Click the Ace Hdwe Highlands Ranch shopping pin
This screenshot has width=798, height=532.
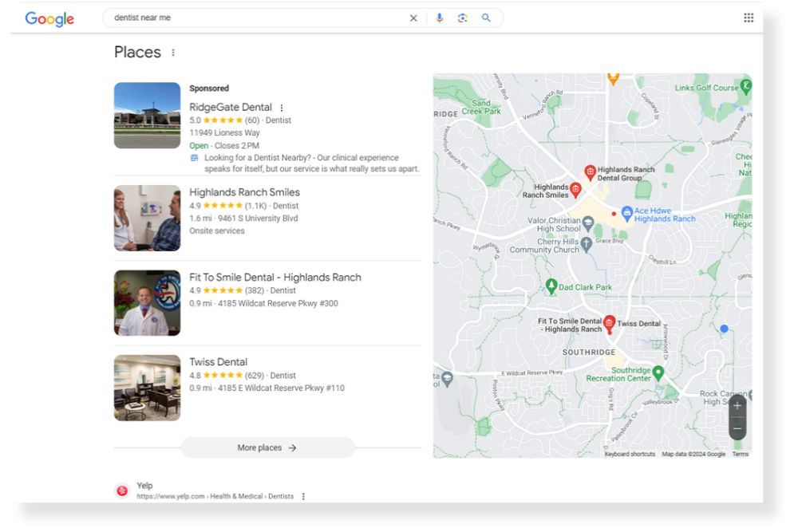[627, 213]
